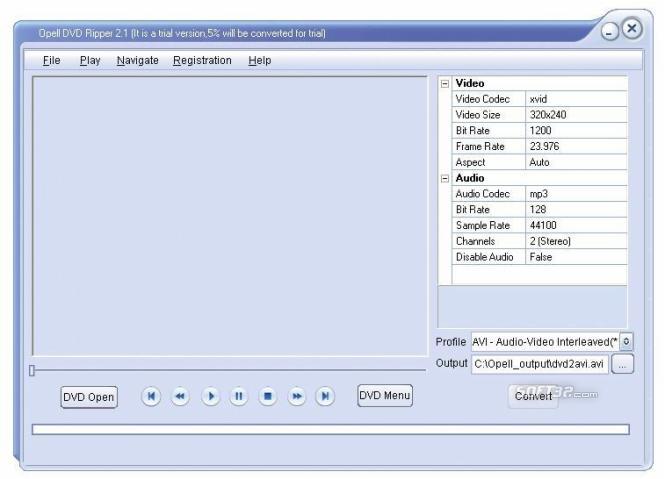Screen dimensions: 665x479
Task: Close the Opell DVD Ripper window
Action: click(632, 29)
